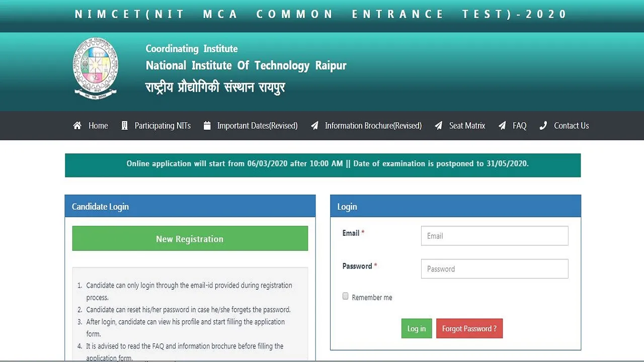Toggle the Remember me checkbox
Image resolution: width=644 pixels, height=362 pixels.
click(345, 296)
